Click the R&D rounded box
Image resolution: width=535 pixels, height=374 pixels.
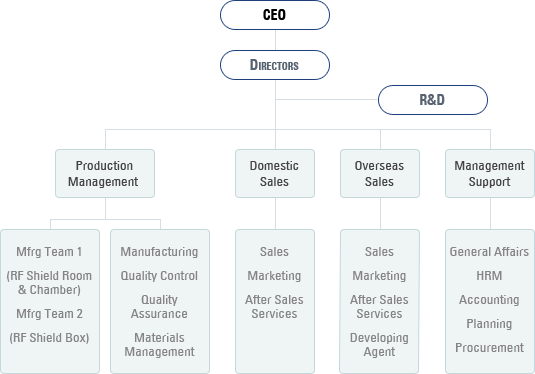point(433,100)
